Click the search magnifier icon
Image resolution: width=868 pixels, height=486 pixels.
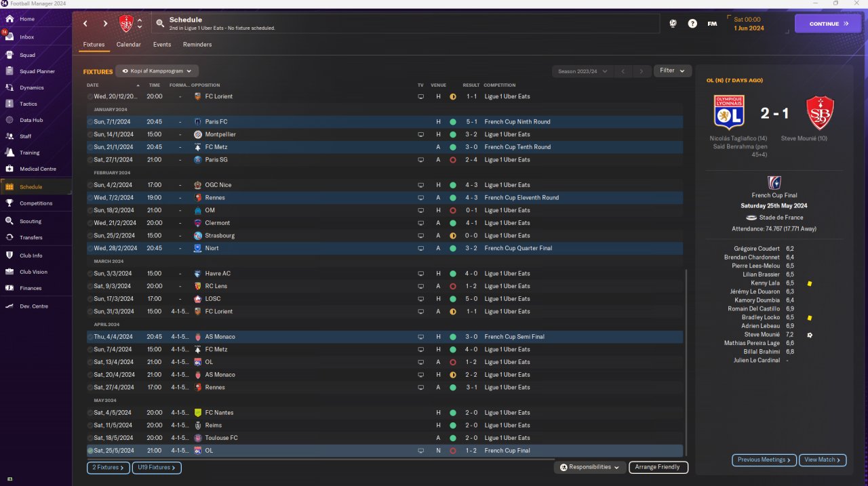point(160,24)
